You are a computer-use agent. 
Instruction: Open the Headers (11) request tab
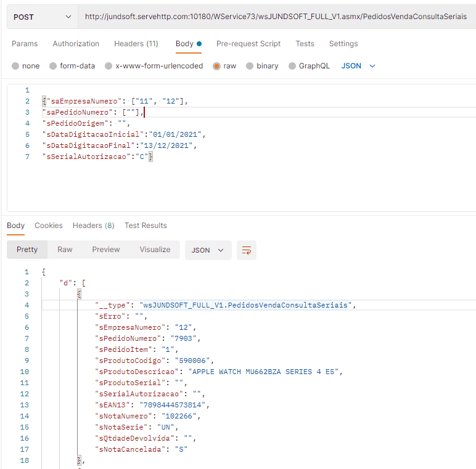[x=136, y=44]
